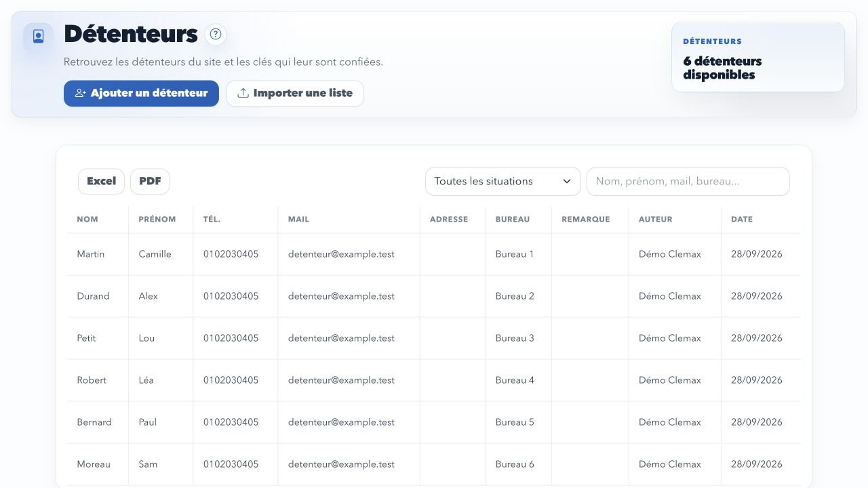
Task: Click first name Alex
Action: (x=149, y=296)
